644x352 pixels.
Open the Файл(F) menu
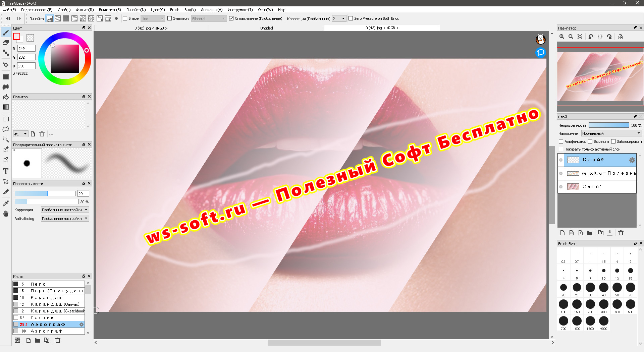click(9, 10)
